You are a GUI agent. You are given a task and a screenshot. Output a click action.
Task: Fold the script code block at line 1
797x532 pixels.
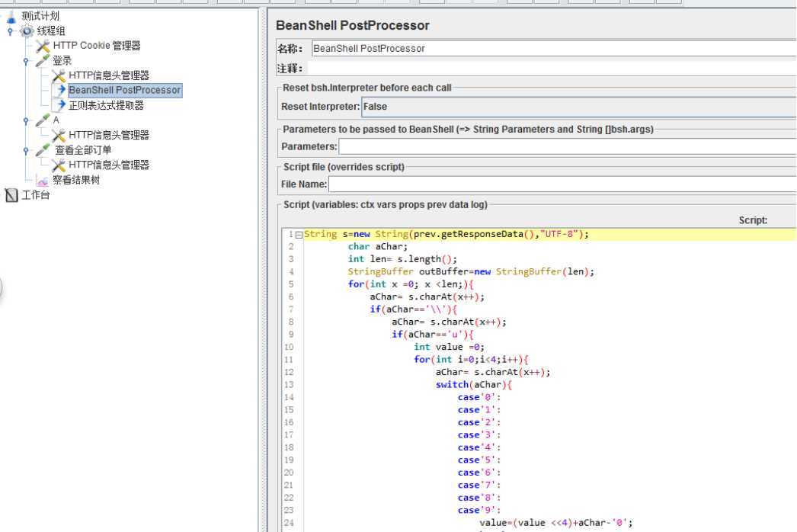(299, 235)
